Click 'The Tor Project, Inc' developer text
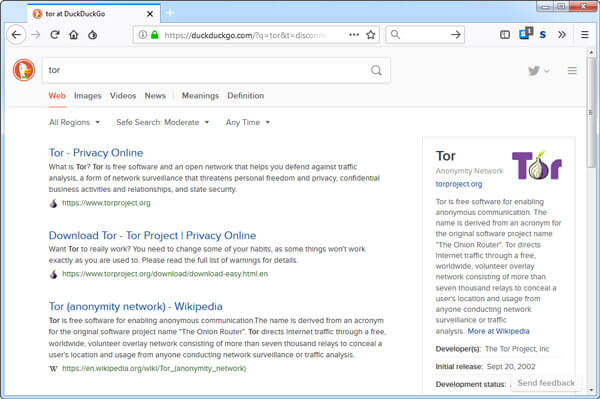Viewport: 600px width, 399px height. pos(517,349)
